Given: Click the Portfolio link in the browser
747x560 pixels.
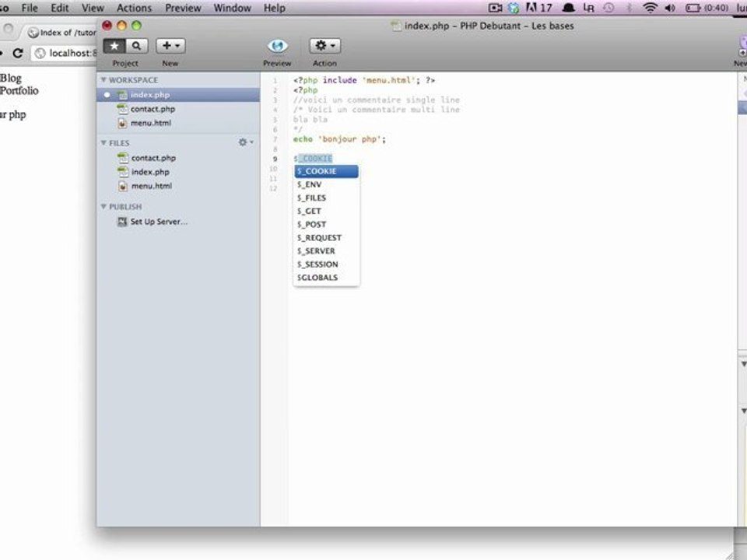Looking at the screenshot, I should click(19, 90).
